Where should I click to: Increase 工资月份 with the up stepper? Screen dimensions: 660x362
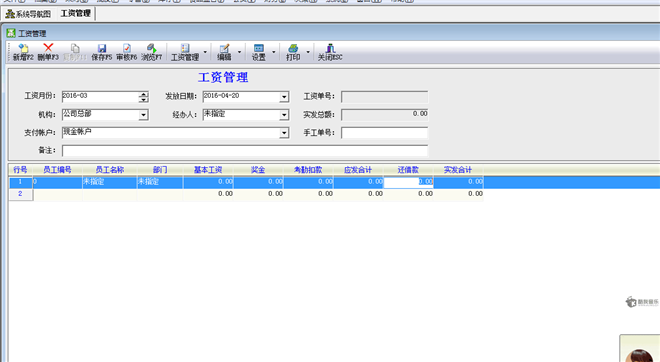[x=144, y=94]
